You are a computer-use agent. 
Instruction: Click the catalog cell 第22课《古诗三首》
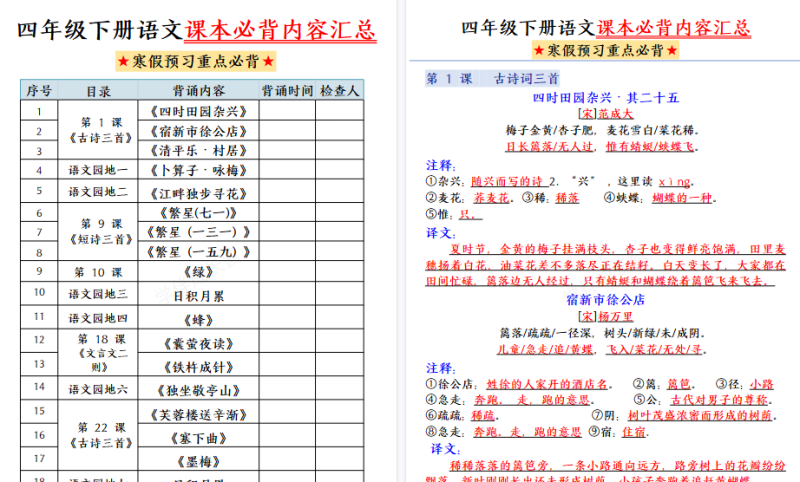click(98, 435)
